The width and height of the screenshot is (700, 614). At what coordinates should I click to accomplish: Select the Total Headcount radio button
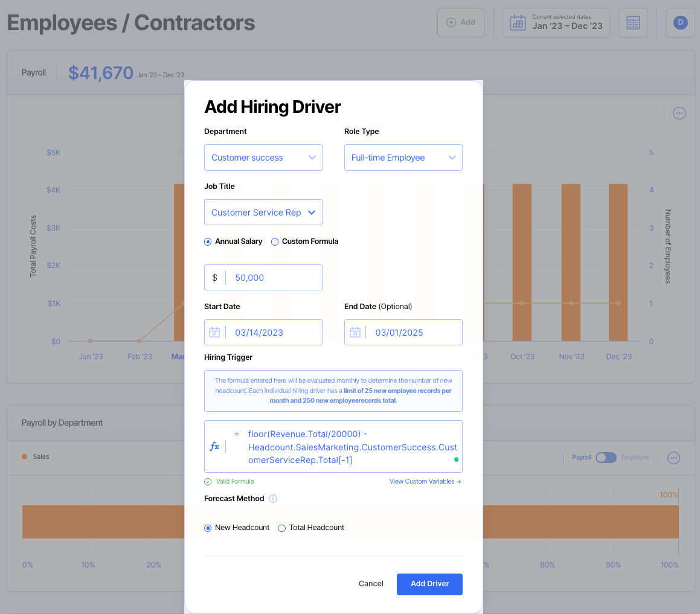point(281,528)
